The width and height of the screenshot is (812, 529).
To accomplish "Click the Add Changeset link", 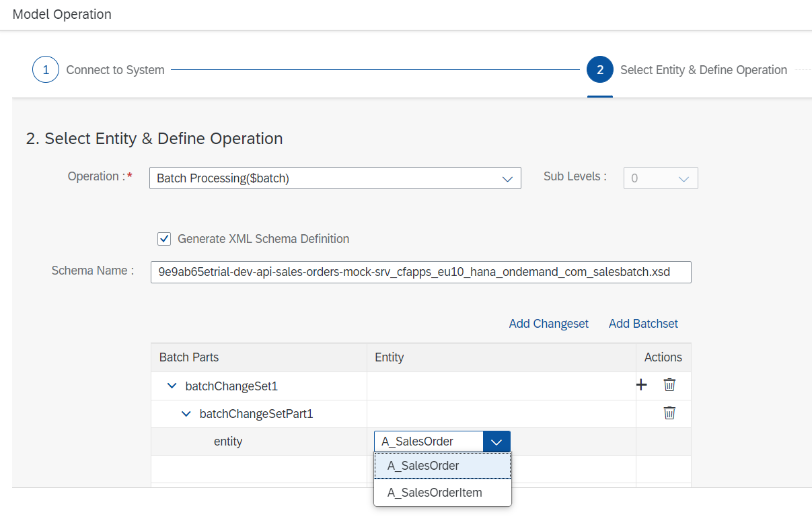I will click(x=548, y=324).
